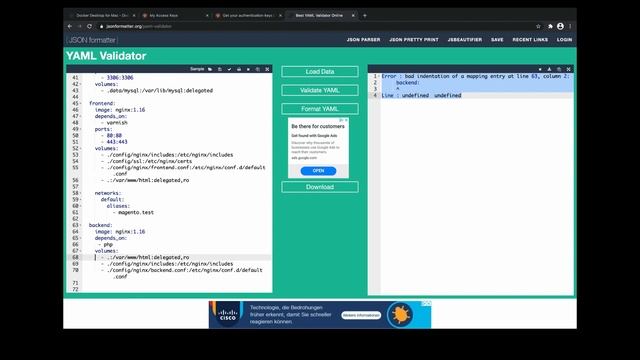Click Weitere Informationen button in Cisco ad
This screenshot has width=640, height=360.
[361, 315]
